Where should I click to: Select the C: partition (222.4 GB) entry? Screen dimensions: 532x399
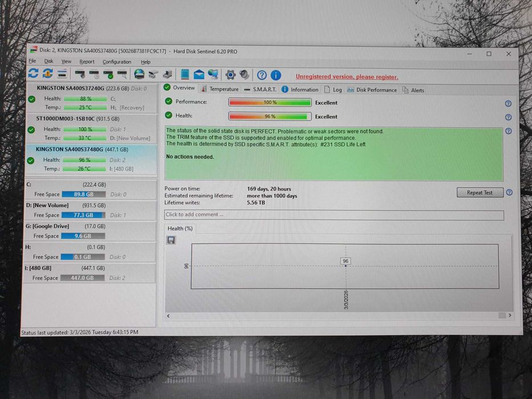pyautogui.click(x=91, y=189)
